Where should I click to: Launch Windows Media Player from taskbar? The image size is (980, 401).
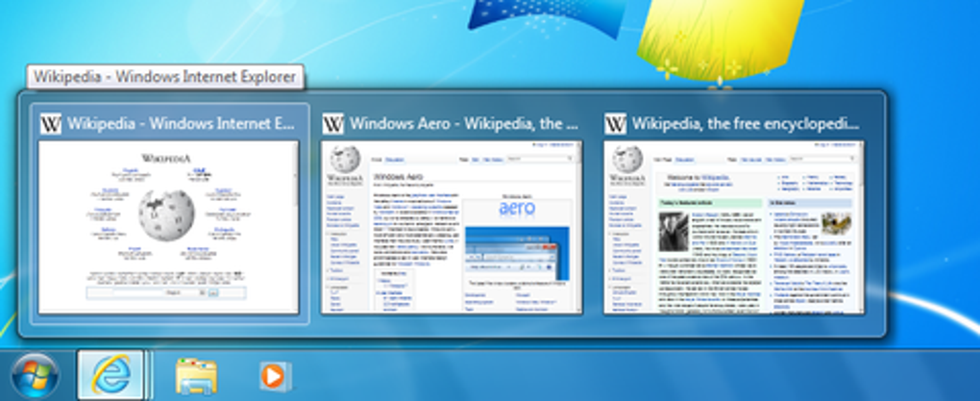click(x=276, y=377)
